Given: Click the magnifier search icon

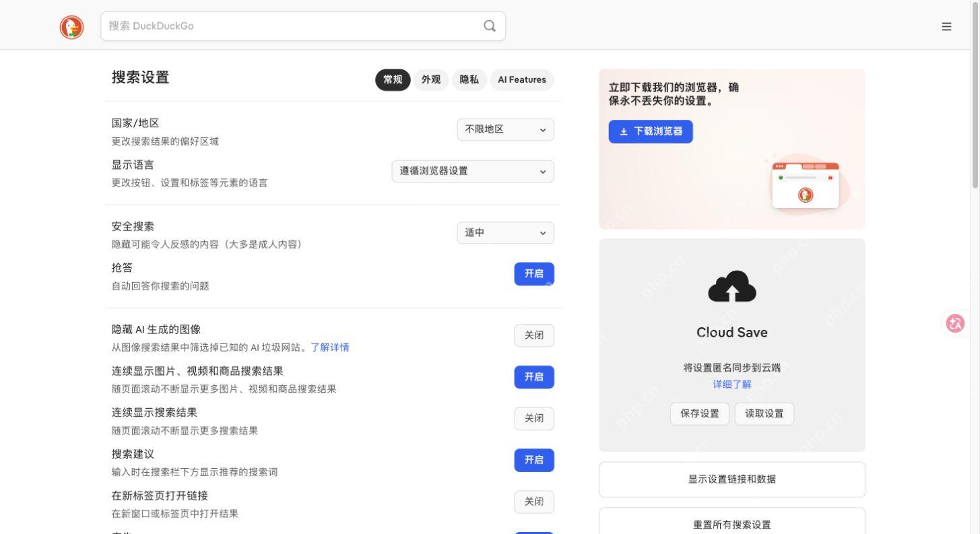Looking at the screenshot, I should 490,26.
